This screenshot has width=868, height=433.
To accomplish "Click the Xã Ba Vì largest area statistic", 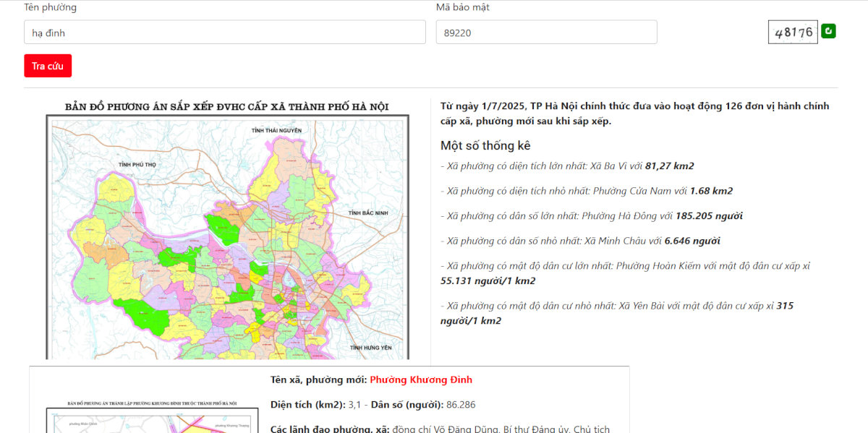I will click(568, 166).
